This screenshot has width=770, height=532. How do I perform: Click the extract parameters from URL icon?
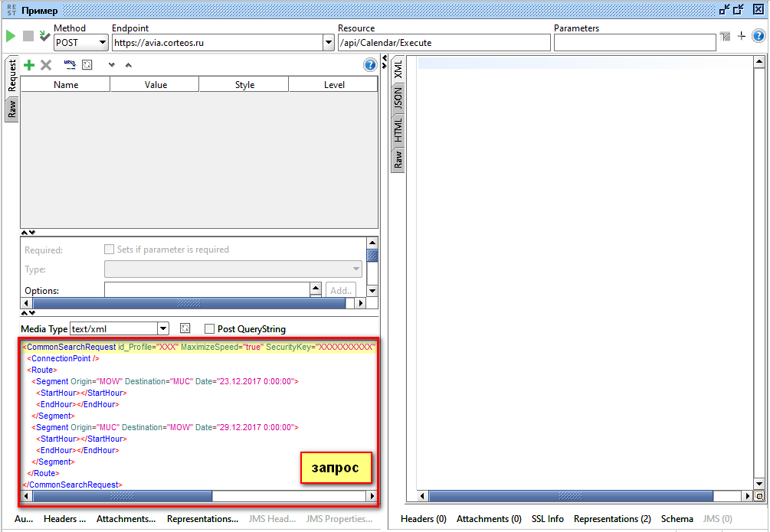(x=70, y=65)
